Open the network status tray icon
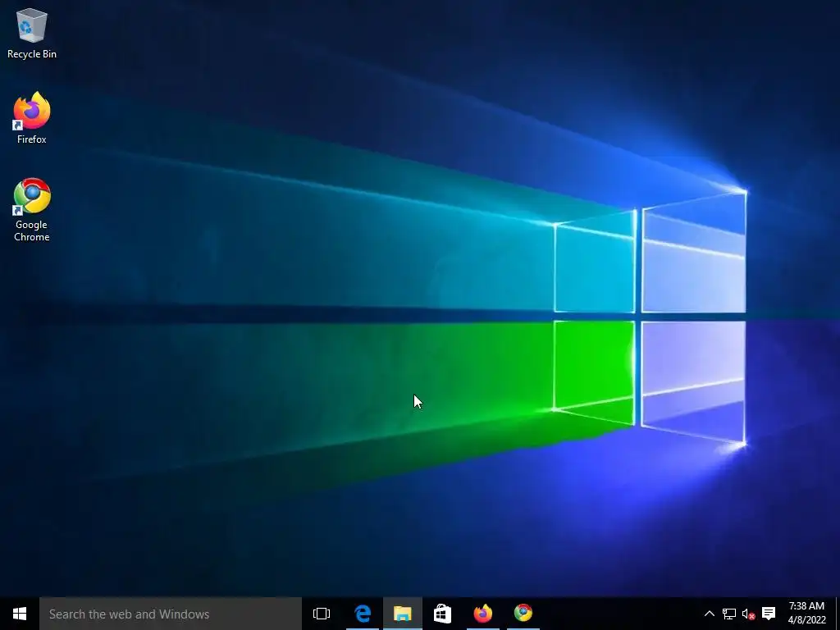Viewport: 840px width, 630px height. (728, 614)
